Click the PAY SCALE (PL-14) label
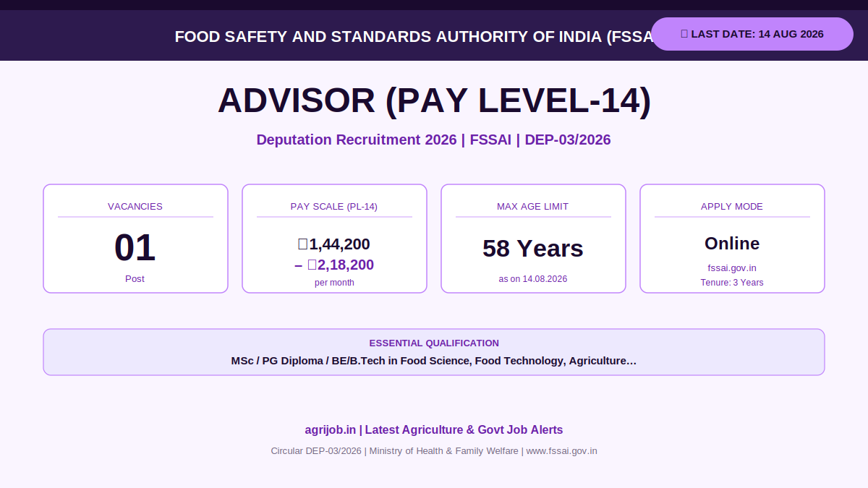 click(x=334, y=206)
